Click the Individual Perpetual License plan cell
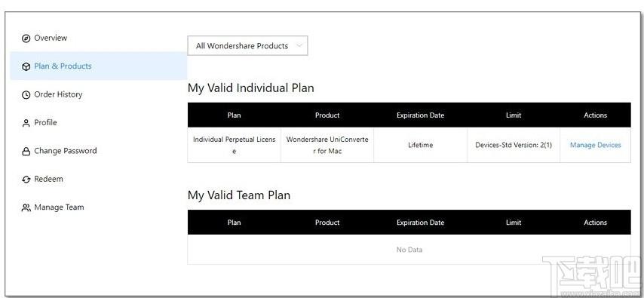This screenshot has width=644, height=298. [234, 145]
